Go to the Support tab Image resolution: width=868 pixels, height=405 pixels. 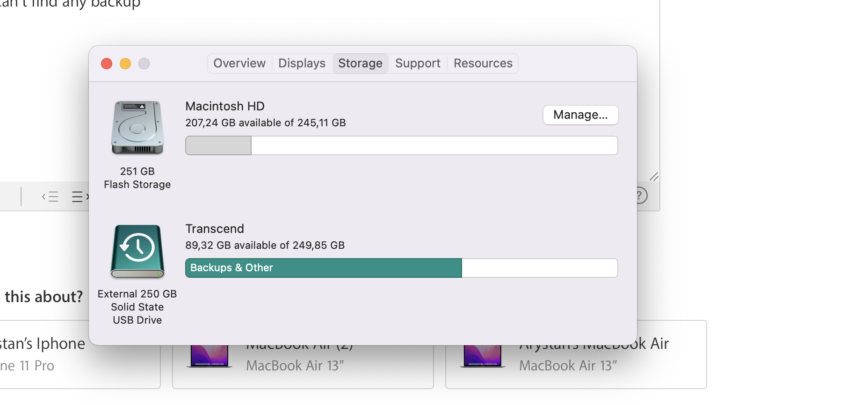[x=418, y=64]
